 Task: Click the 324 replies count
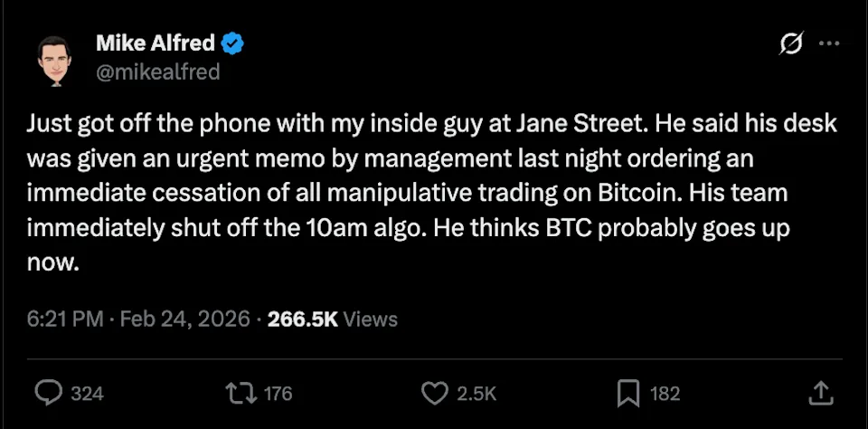(x=87, y=393)
